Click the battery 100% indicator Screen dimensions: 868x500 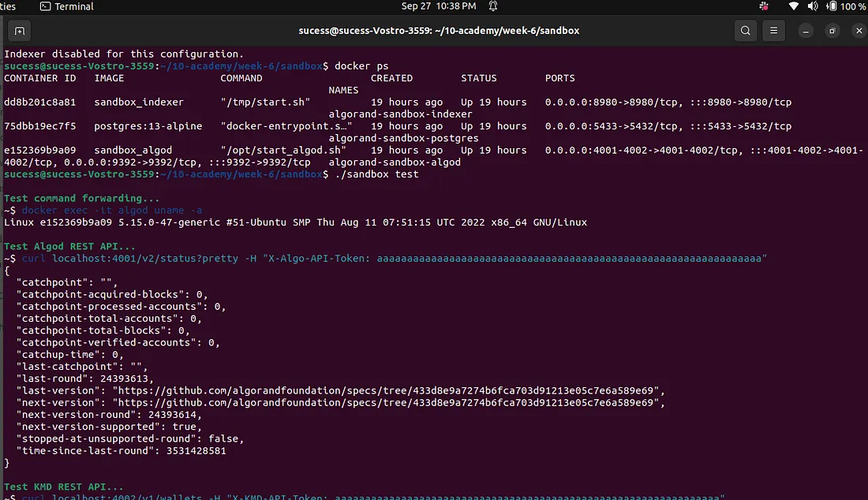(845, 6)
